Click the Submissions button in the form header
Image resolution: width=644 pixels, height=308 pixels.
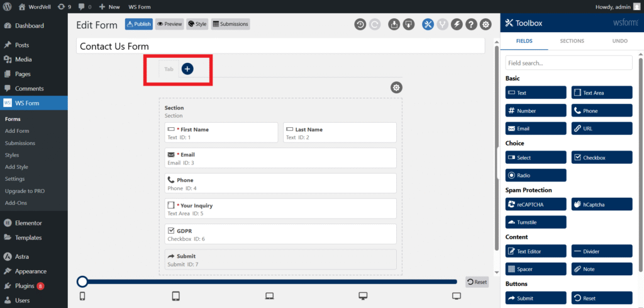[230, 24]
